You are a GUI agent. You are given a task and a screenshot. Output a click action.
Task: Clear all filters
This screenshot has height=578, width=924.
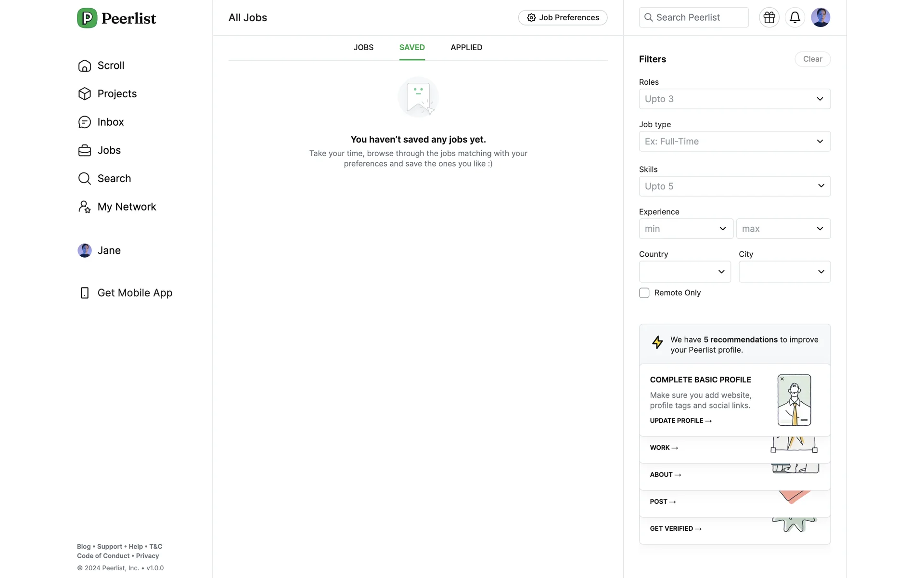pyautogui.click(x=812, y=59)
